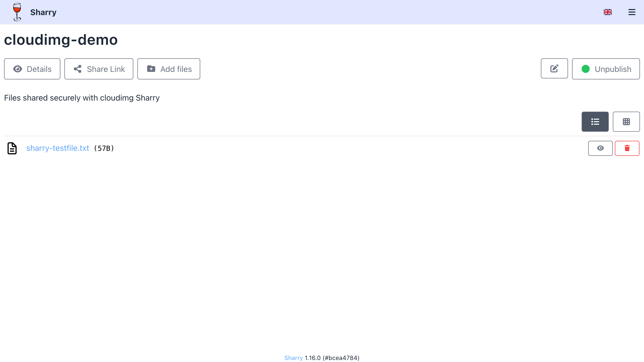This screenshot has width=644, height=362.
Task: Delete sharry-testfile.txt with trash button
Action: click(627, 148)
